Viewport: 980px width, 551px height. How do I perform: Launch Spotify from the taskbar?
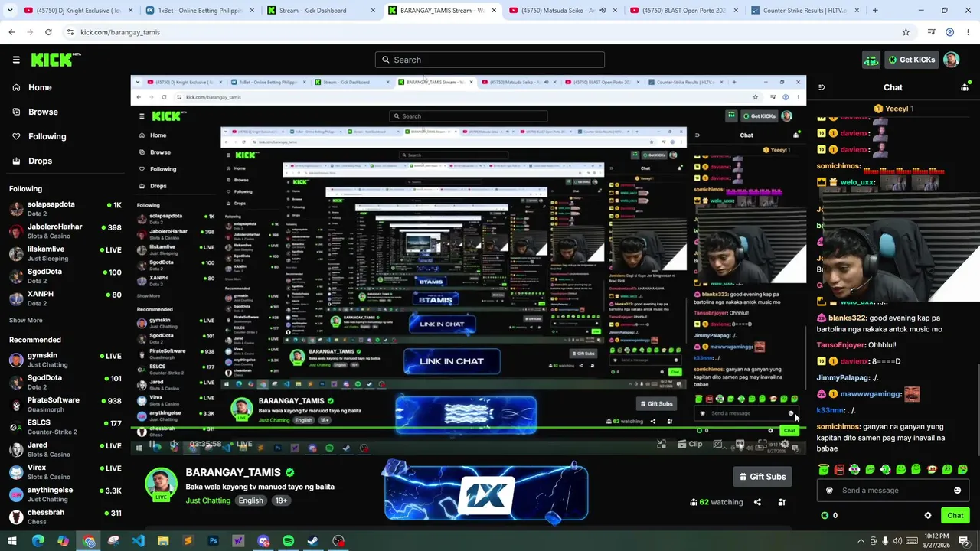(x=288, y=541)
